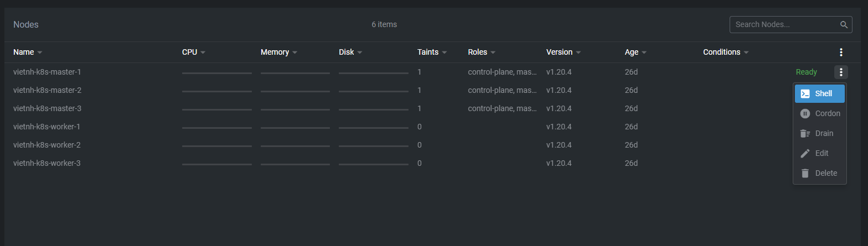This screenshot has width=868, height=246.
Task: Focus the Search Nodes input field
Action: [783, 25]
